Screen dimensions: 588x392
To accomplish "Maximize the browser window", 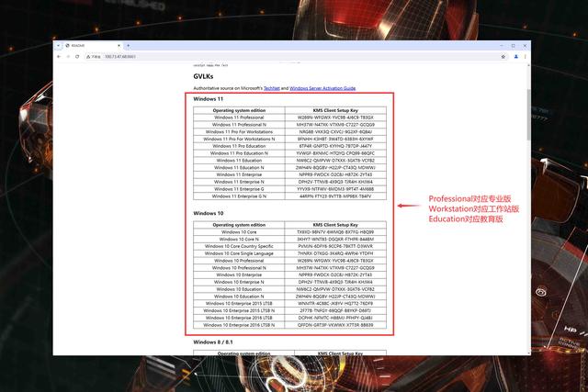I will [x=513, y=45].
